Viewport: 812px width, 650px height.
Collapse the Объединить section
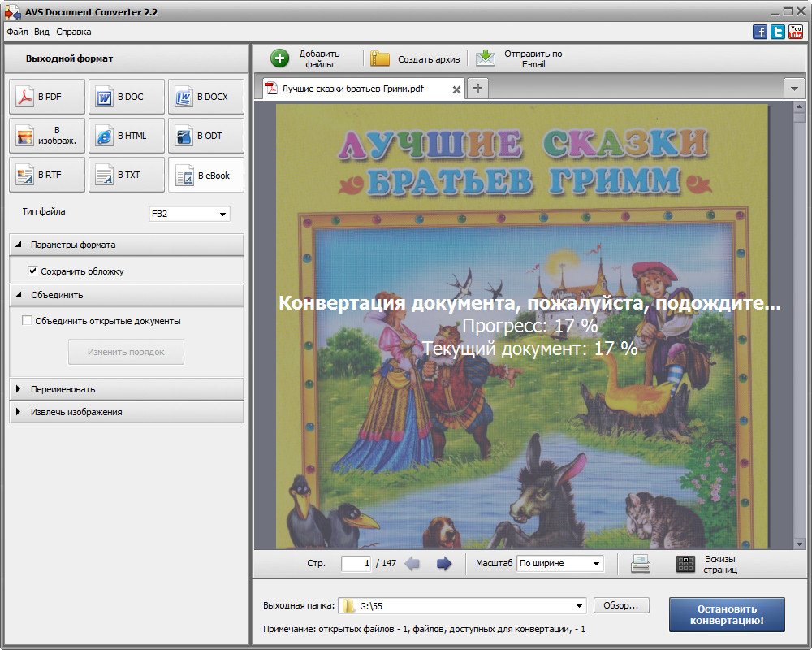[127, 295]
